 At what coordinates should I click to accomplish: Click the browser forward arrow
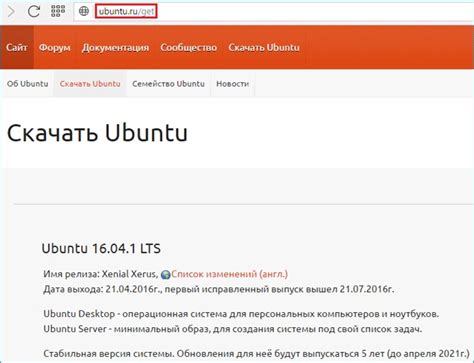(11, 11)
